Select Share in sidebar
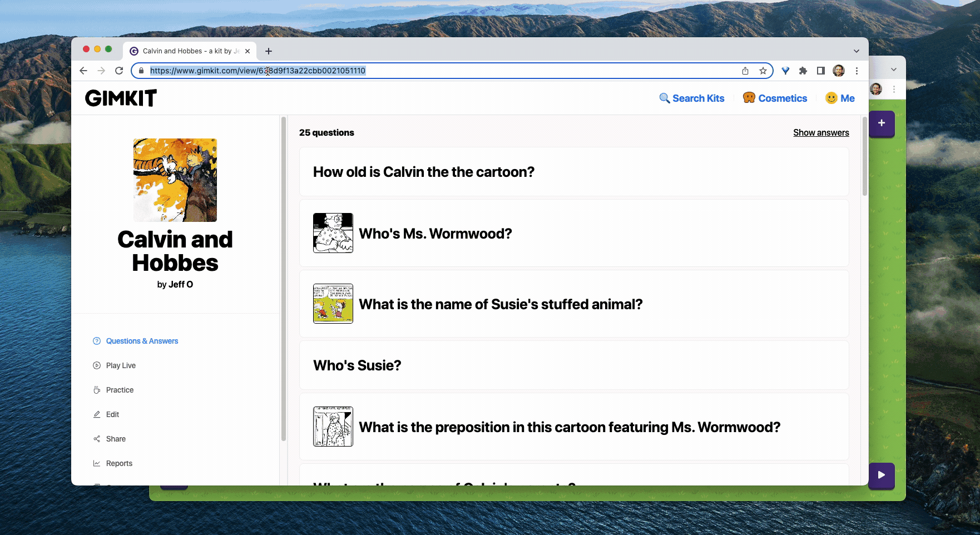This screenshot has height=535, width=980. 110,439
